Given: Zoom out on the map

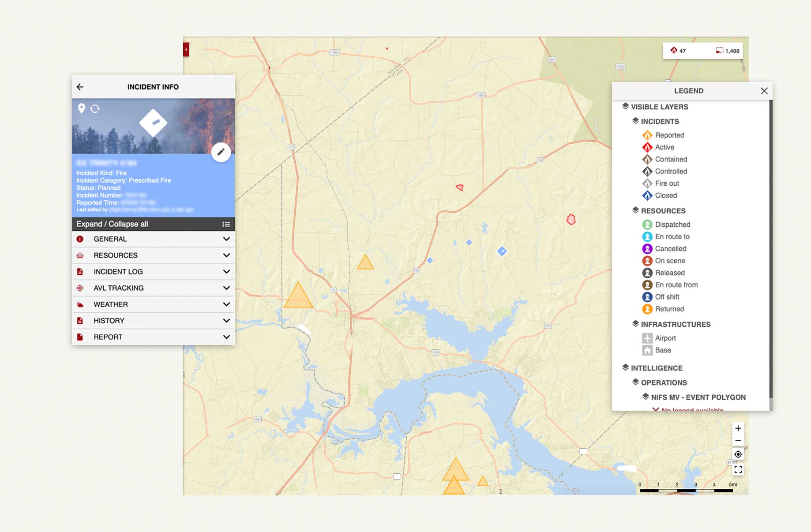Looking at the screenshot, I should click(738, 440).
